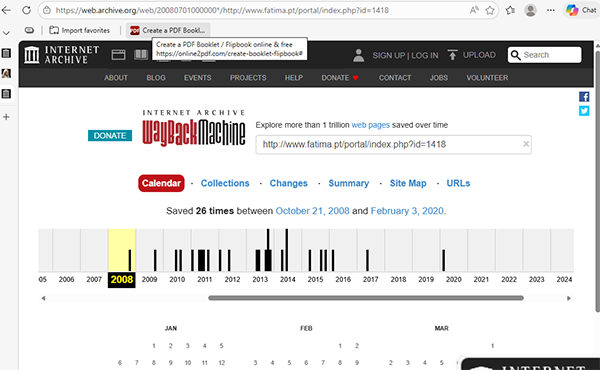Click UPLOAD link
This screenshot has height=370, width=600.
pyautogui.click(x=479, y=55)
